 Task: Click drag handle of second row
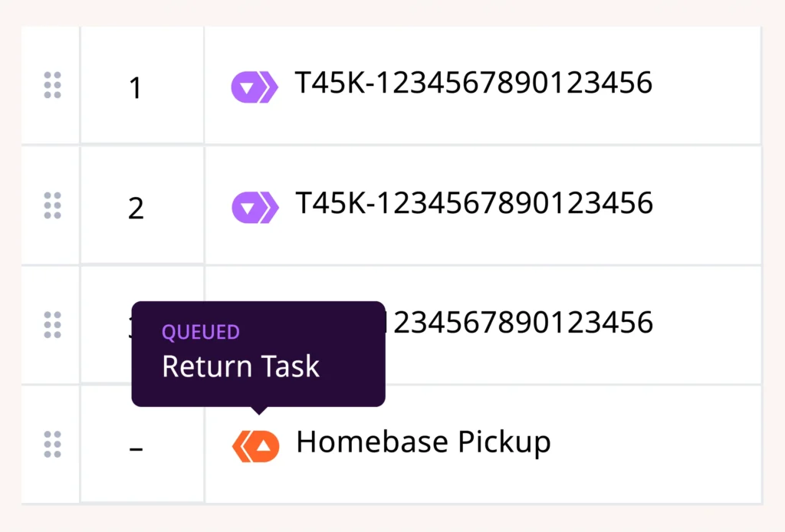52,206
